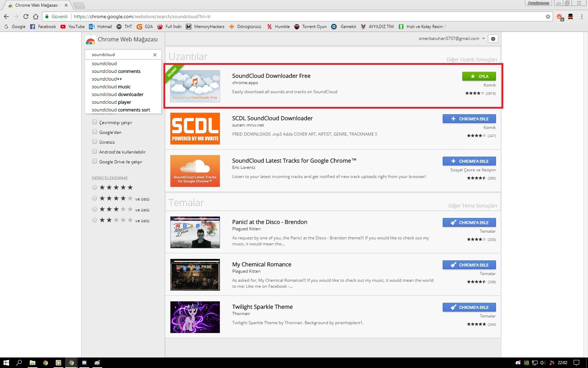This screenshot has height=368, width=588.
Task: Open the orange extension icon with badge 6
Action: coord(560,17)
